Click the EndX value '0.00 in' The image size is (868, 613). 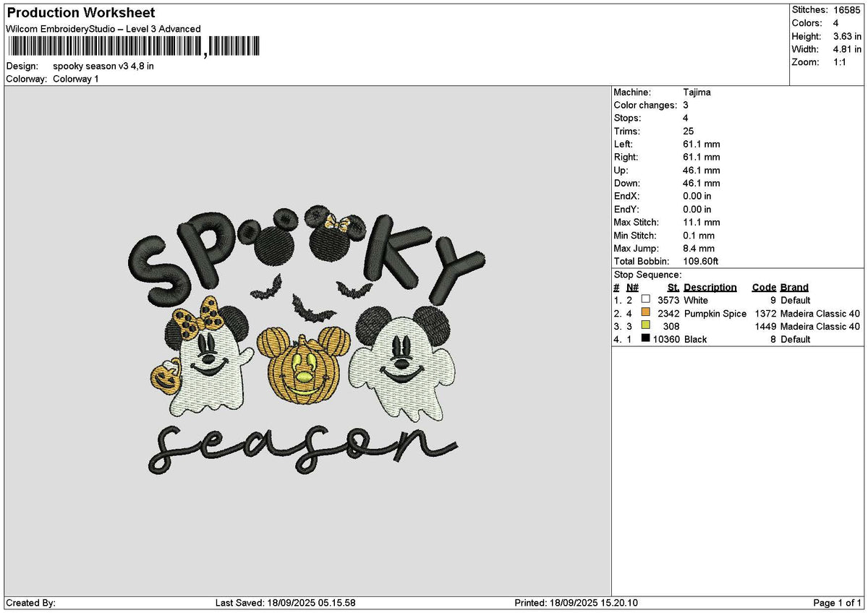click(697, 197)
